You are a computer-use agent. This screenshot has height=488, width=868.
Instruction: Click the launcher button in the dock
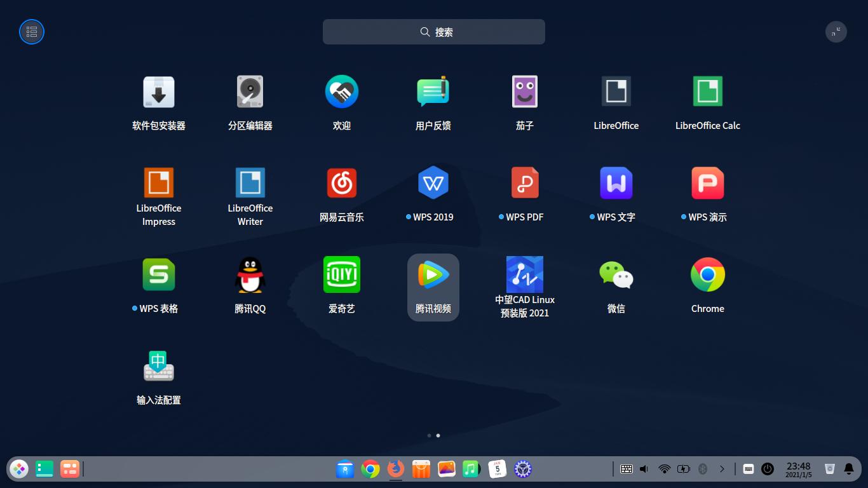(x=19, y=469)
